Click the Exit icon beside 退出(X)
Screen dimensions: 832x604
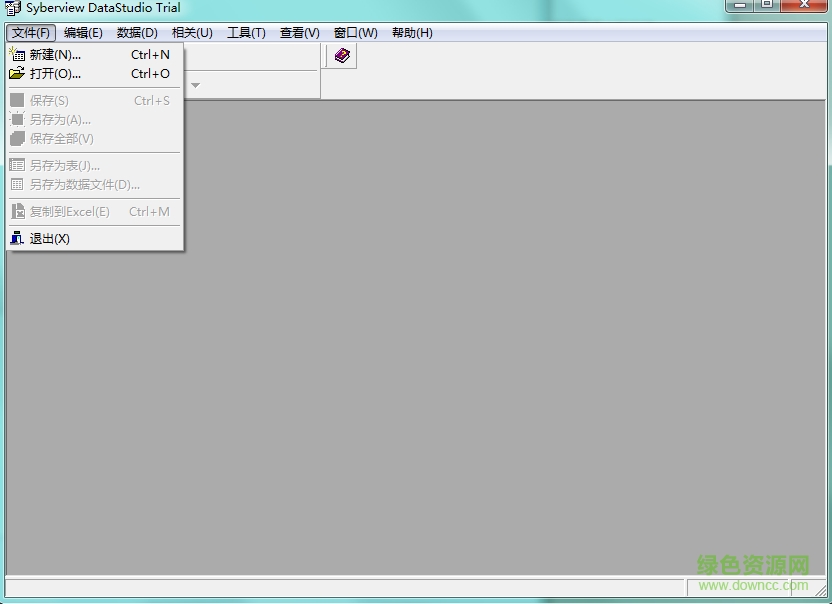click(x=17, y=238)
